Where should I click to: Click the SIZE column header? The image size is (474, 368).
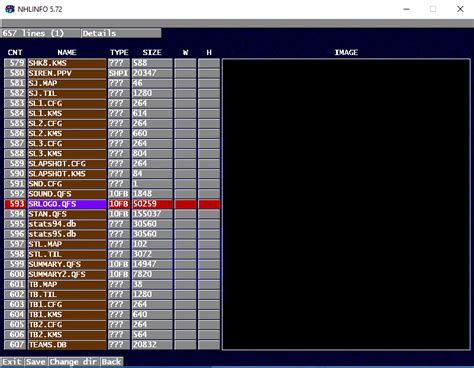pyautogui.click(x=152, y=52)
